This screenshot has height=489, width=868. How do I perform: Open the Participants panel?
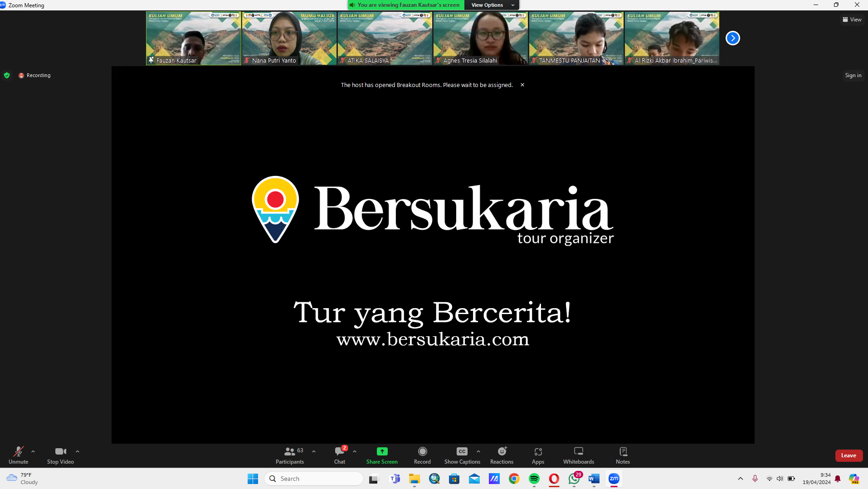(x=290, y=455)
